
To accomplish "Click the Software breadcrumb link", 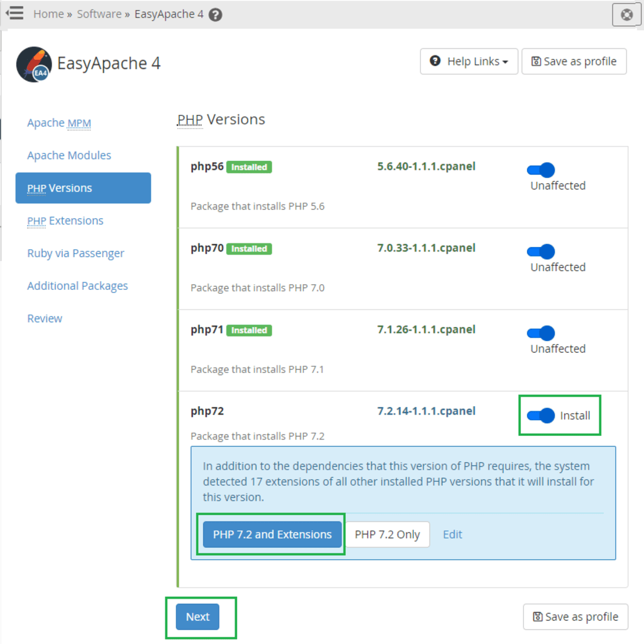I will (x=99, y=14).
